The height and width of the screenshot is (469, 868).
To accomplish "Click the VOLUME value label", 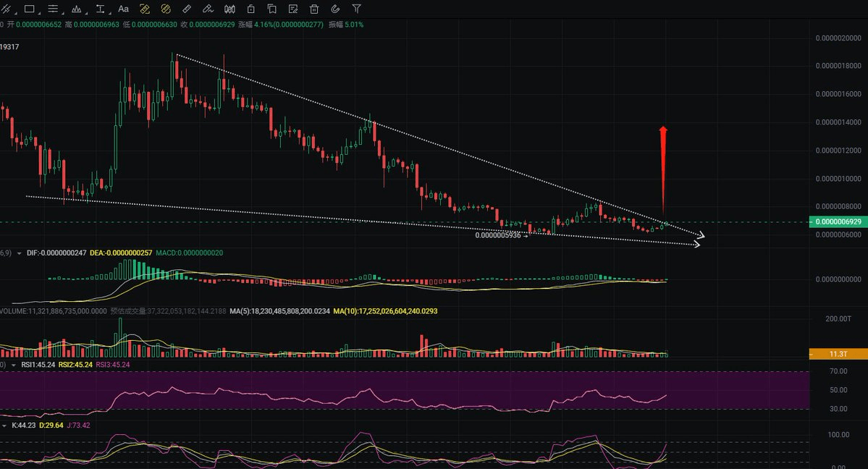I will (x=53, y=311).
